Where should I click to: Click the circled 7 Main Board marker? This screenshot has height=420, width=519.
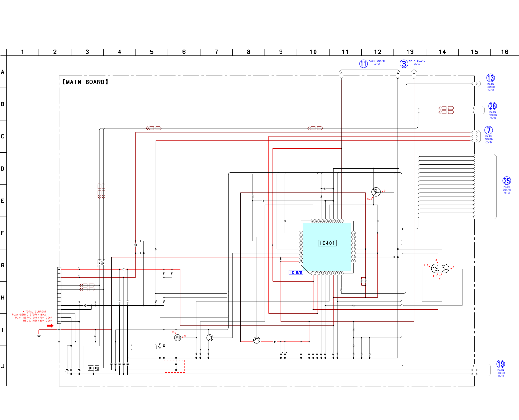[x=488, y=130]
